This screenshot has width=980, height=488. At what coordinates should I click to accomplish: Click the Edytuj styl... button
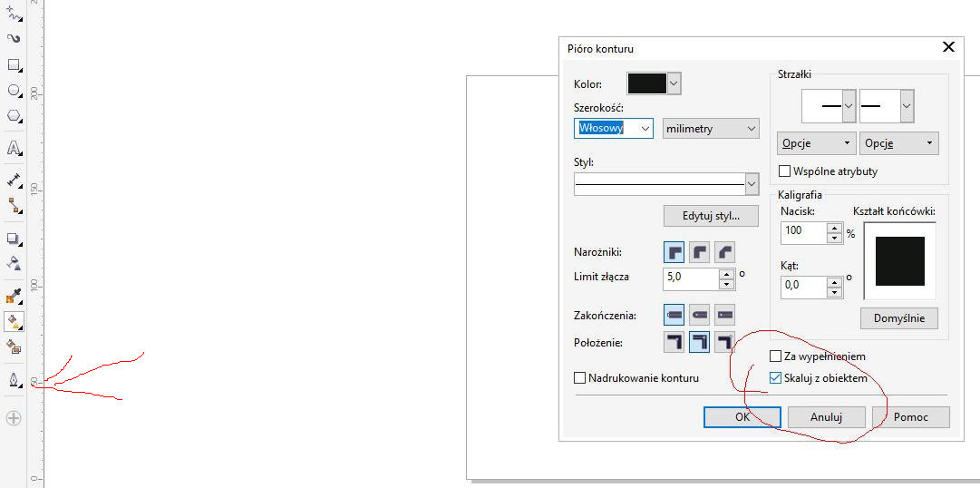pyautogui.click(x=711, y=216)
